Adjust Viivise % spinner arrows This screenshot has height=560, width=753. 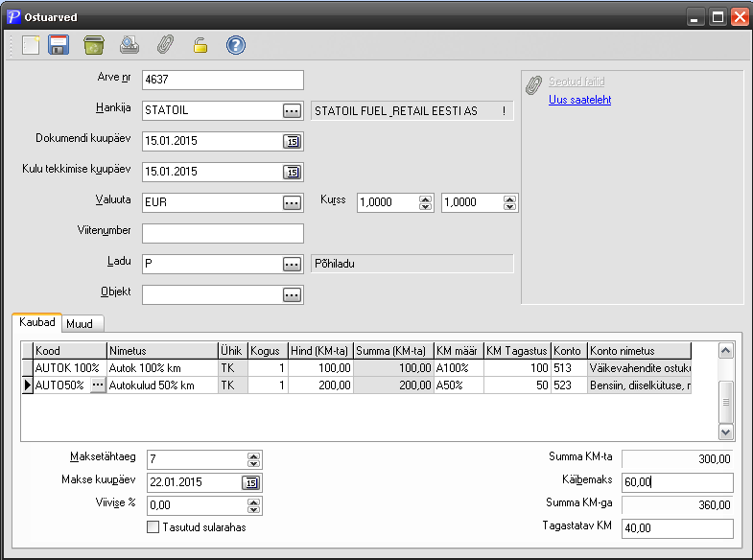click(253, 505)
